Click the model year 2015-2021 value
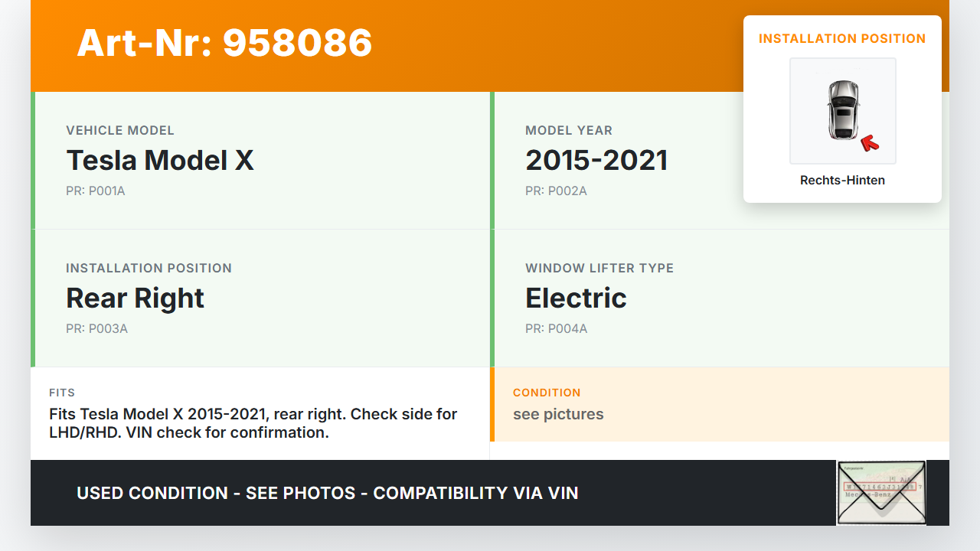 [x=596, y=161]
